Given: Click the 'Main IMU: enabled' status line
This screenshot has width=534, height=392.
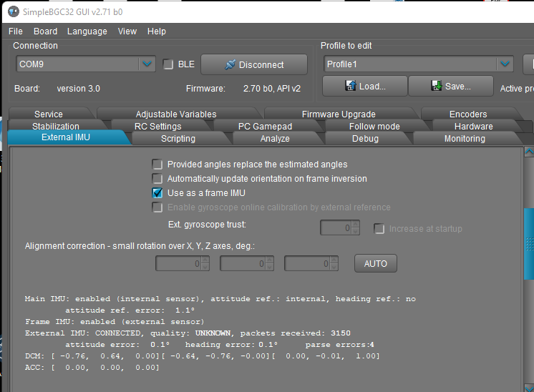Looking at the screenshot, I should point(220,299).
